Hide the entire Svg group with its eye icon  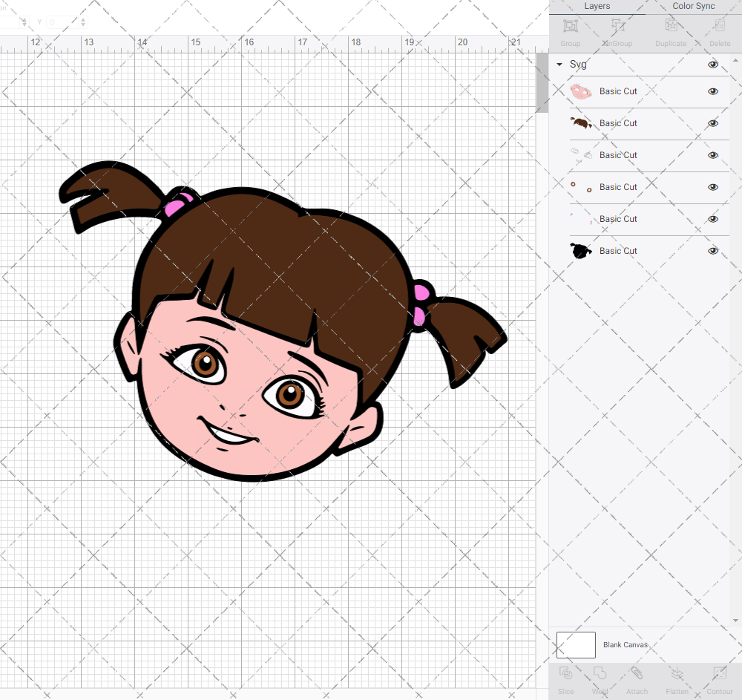pyautogui.click(x=713, y=65)
